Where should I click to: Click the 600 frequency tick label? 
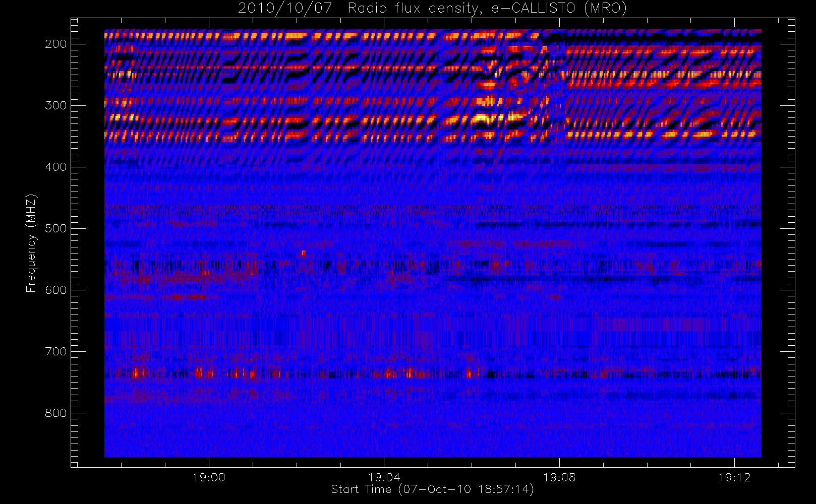pos(55,290)
